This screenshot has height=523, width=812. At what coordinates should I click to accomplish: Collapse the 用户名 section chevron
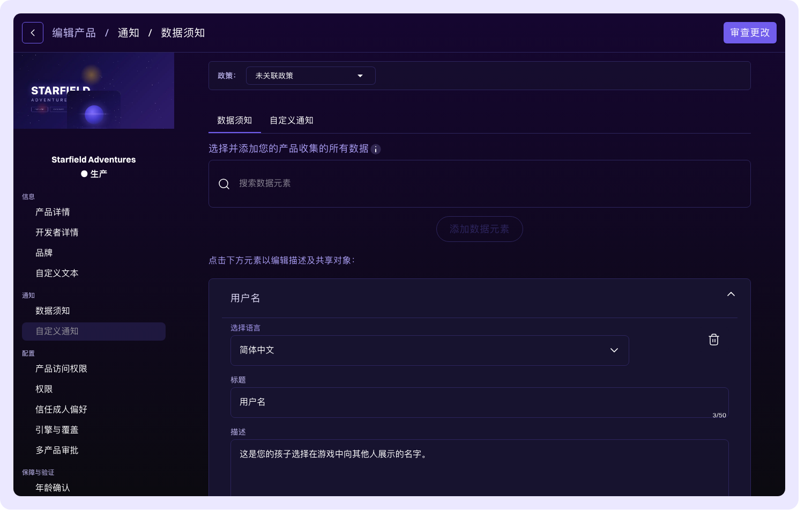point(731,294)
